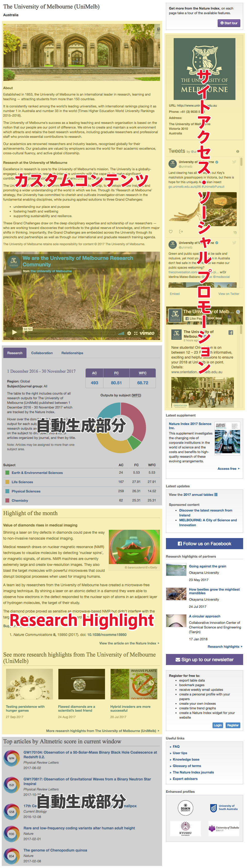Screen dimensions: 247x868
Task: Click Access free link
Action: [x=228, y=469]
